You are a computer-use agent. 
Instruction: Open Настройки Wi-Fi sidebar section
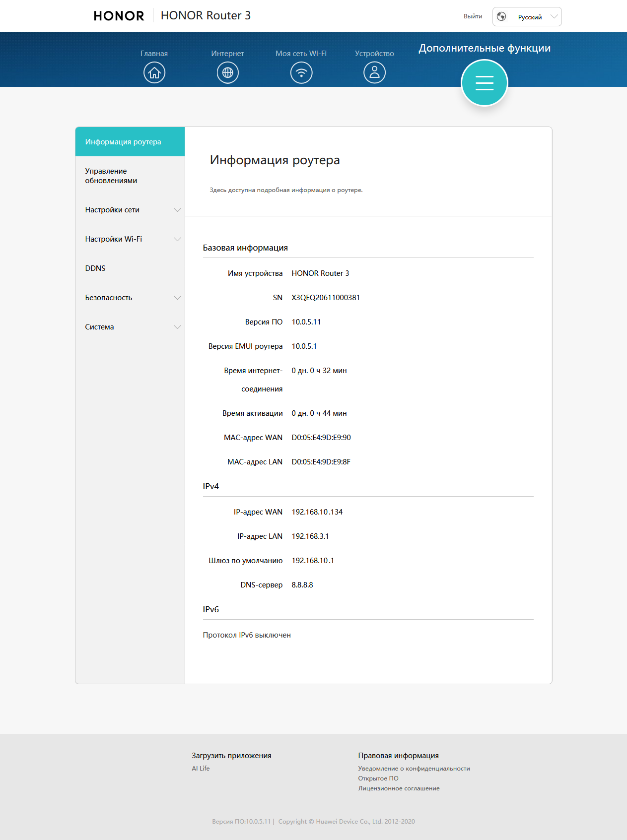130,239
